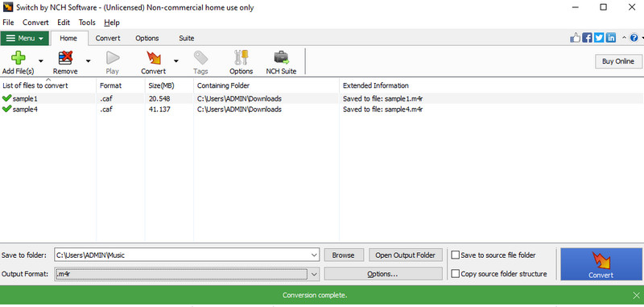The image size is (644, 307).
Task: Click the thumbs-up like icon
Action: 576,38
